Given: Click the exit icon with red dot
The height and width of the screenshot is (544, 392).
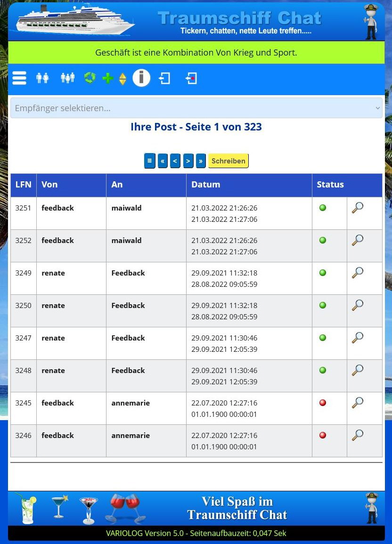Looking at the screenshot, I should pos(191,78).
